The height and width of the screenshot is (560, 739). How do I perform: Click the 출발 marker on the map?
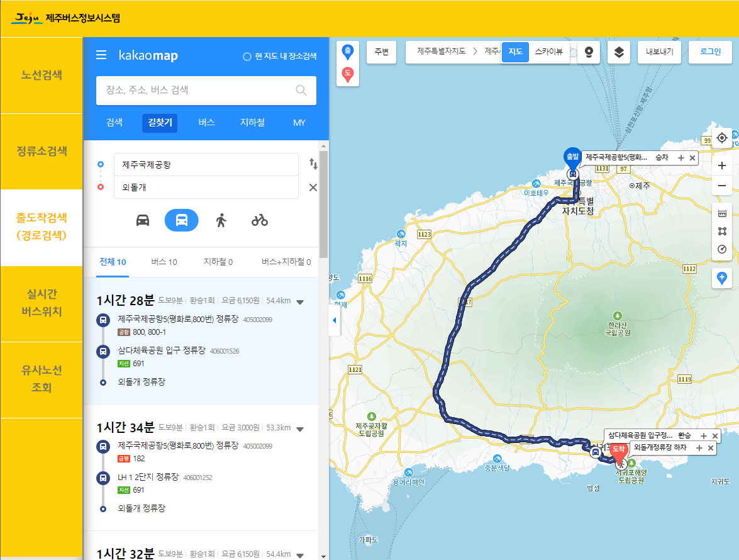click(x=572, y=158)
